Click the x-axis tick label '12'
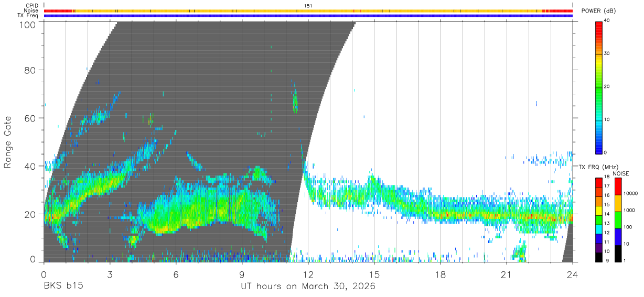Viewport: 644px width, 297px height. coord(308,274)
